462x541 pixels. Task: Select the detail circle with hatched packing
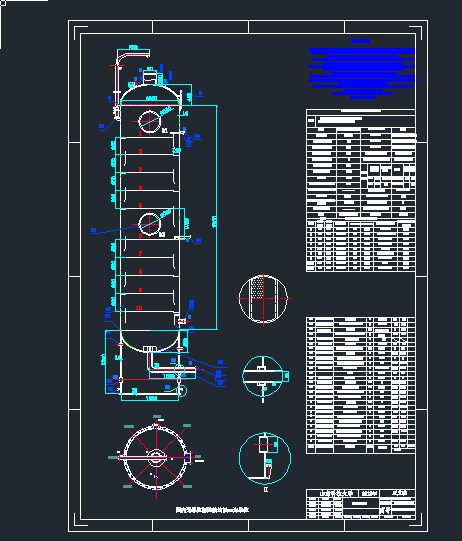[x=263, y=299]
